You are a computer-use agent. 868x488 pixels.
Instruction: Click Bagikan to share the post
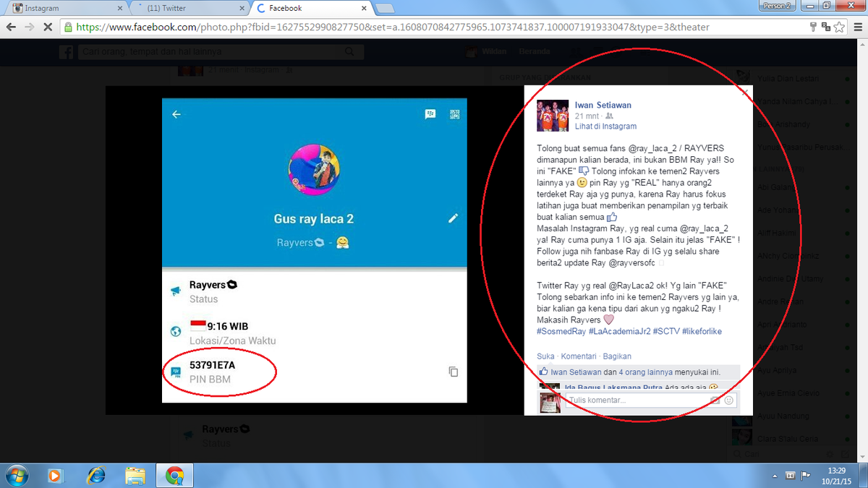tap(617, 356)
